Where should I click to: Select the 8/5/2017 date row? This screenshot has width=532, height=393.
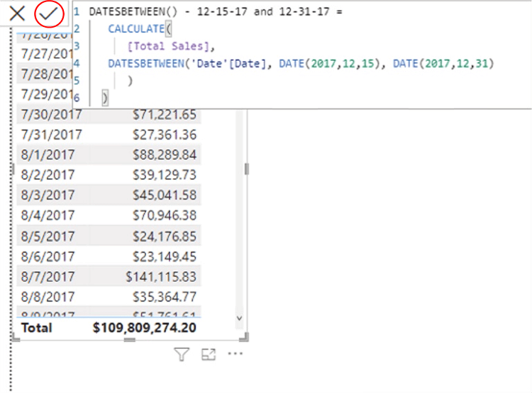point(48,236)
